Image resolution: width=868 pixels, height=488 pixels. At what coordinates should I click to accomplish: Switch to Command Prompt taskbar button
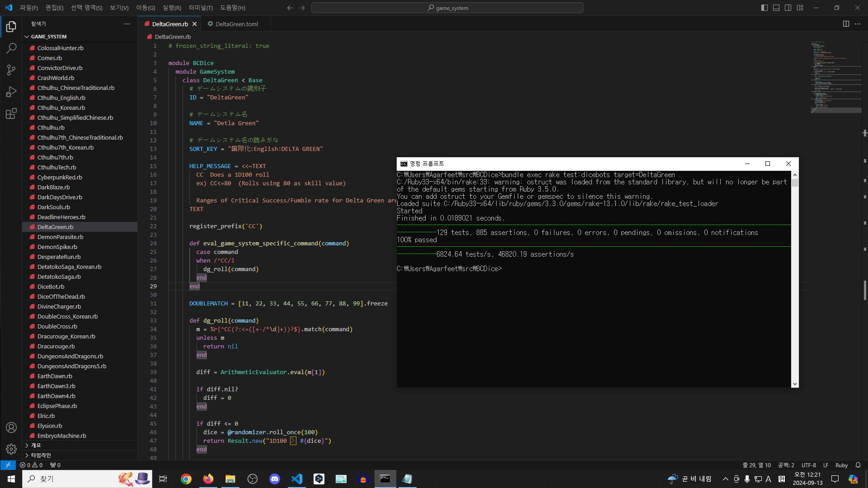(x=385, y=479)
